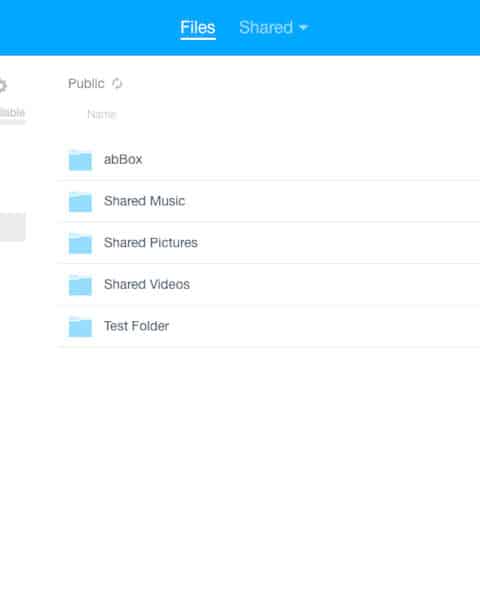Open Shared Videos by its name
This screenshot has width=480, height=590.
pos(147,284)
